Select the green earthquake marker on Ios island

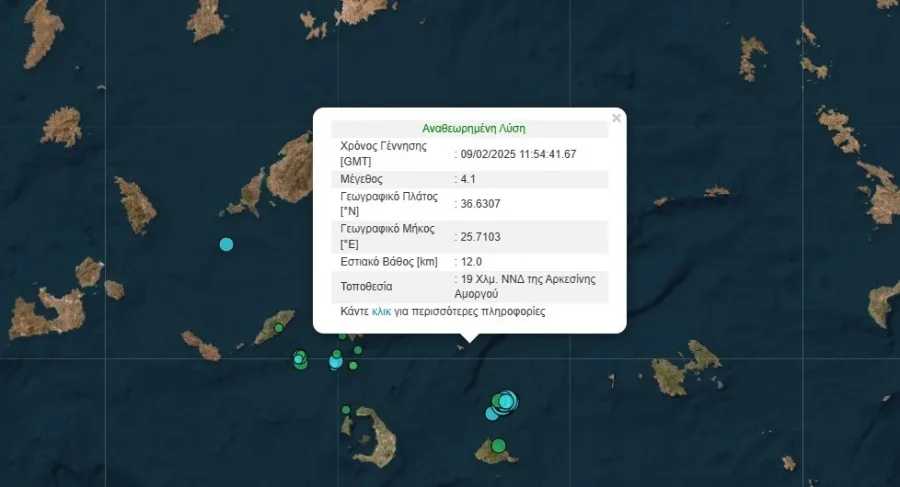tap(279, 327)
